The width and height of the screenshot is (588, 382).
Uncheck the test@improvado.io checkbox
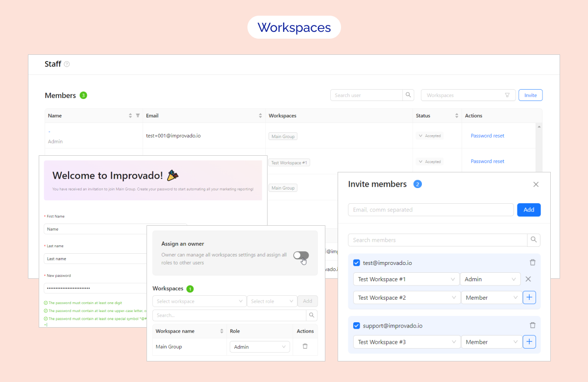357,263
